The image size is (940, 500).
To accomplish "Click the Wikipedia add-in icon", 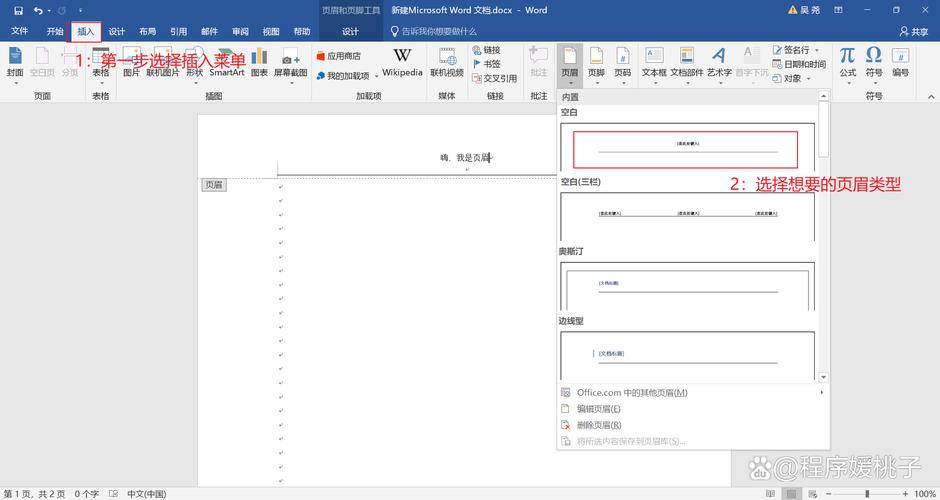I will pyautogui.click(x=402, y=62).
